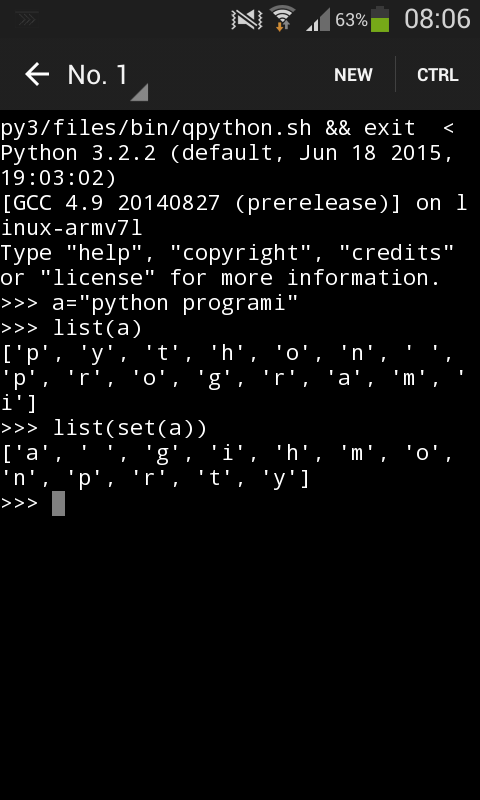Tap the Python 3.2.2 version line

click(227, 166)
